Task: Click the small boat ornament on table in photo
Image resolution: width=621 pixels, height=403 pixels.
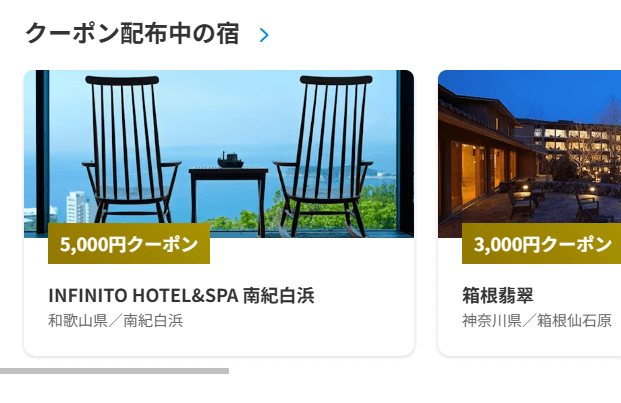Action: pyautogui.click(x=230, y=161)
